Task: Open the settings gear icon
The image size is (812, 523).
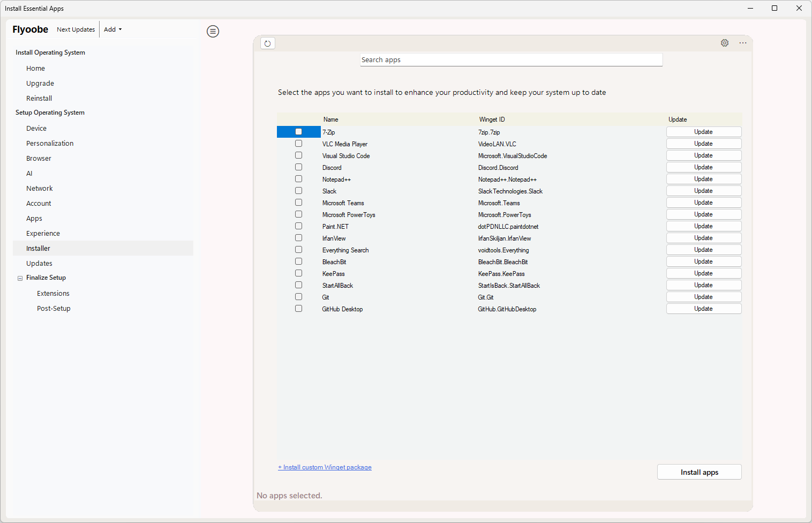Action: [725, 43]
